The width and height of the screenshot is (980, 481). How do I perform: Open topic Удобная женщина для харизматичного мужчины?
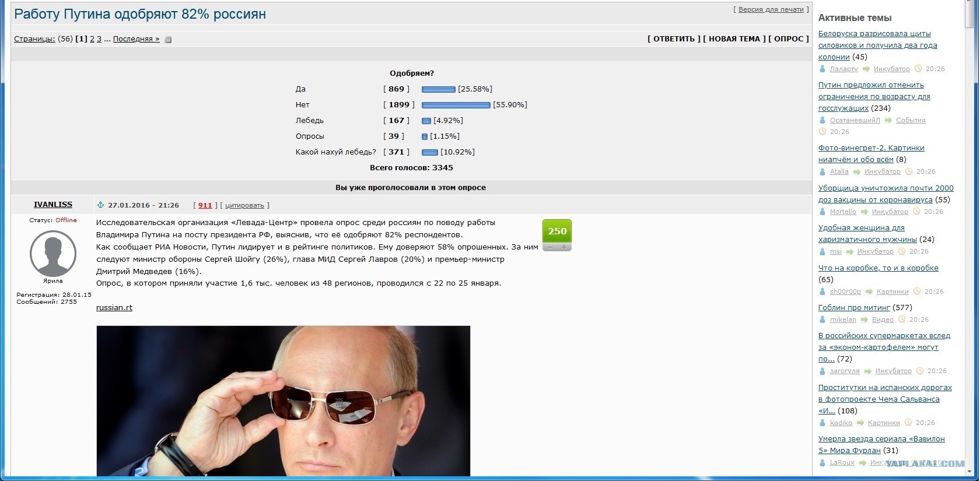pyautogui.click(x=867, y=234)
